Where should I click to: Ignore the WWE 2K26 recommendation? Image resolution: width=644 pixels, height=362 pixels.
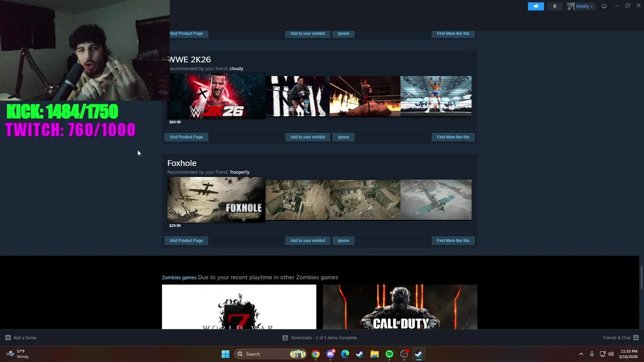[x=344, y=137]
